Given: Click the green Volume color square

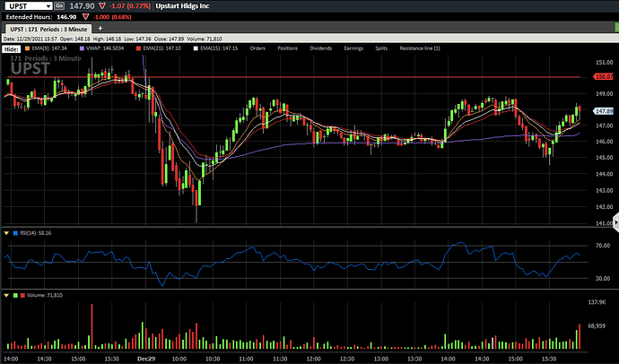Looking at the screenshot, I should coord(15,295).
